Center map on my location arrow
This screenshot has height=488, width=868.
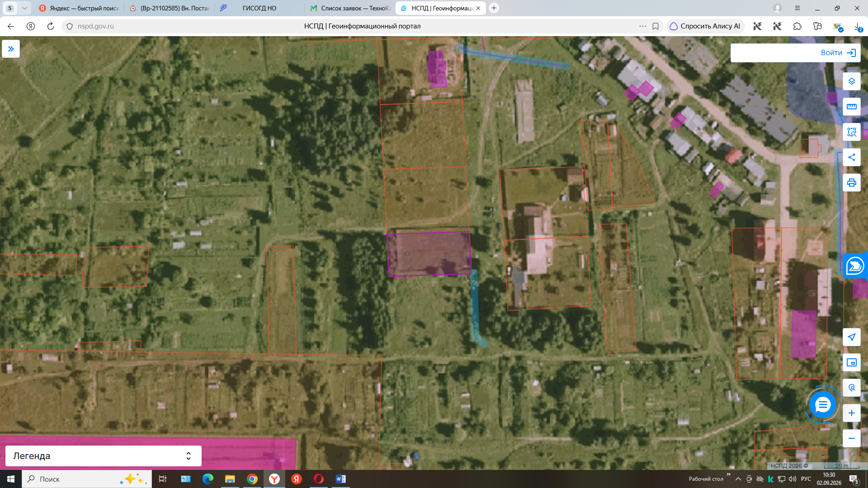point(851,337)
